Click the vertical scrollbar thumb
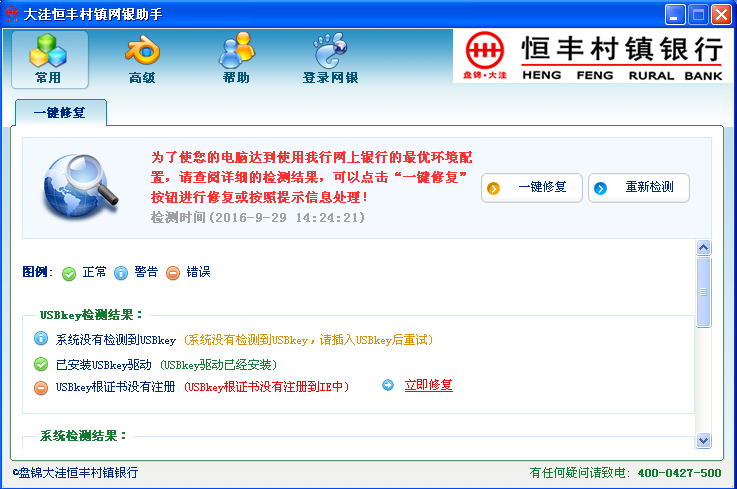Image resolution: width=737 pixels, height=489 pixels. pyautogui.click(x=703, y=292)
